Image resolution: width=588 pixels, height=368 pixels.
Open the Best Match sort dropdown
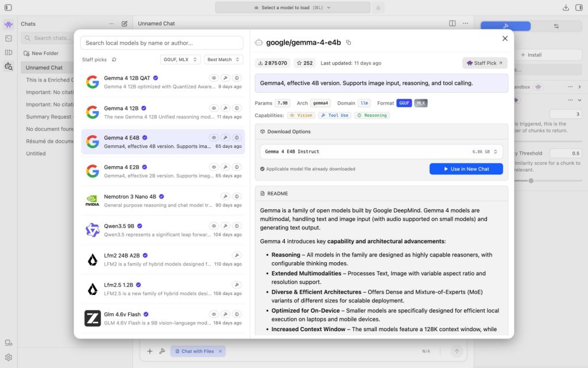pyautogui.click(x=223, y=59)
